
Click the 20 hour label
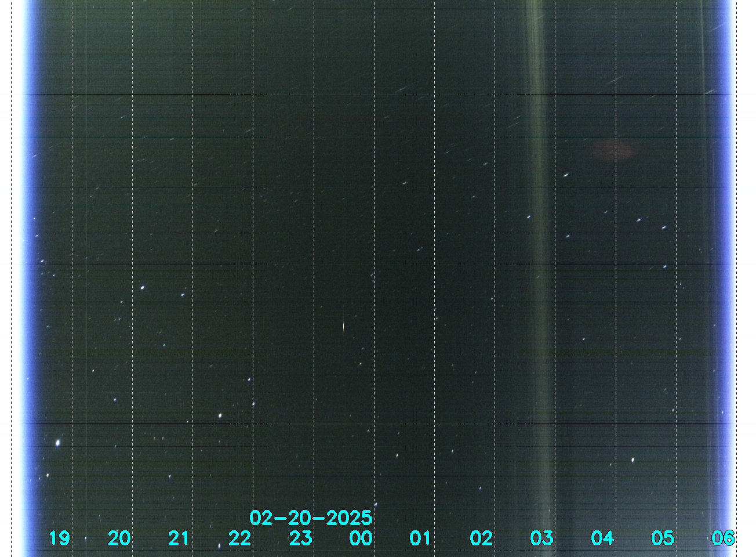click(119, 538)
